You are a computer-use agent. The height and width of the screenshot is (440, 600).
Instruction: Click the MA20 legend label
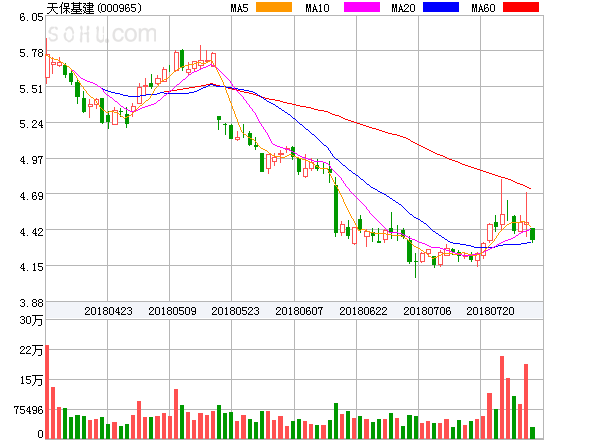point(403,8)
